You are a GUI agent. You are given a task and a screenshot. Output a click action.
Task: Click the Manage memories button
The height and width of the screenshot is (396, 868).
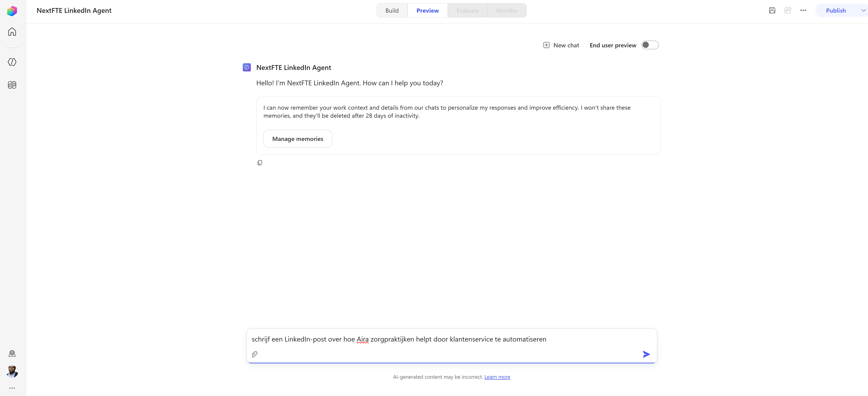298,139
